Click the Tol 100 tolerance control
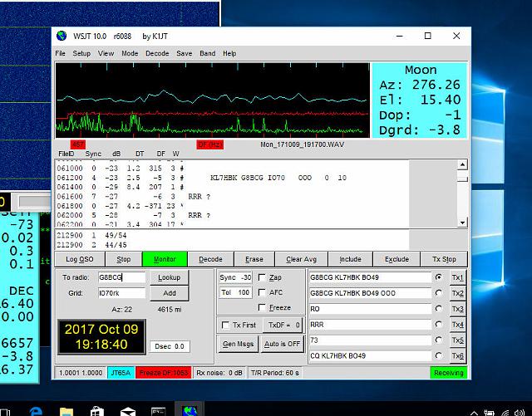This screenshot has height=416, width=532. pyautogui.click(x=235, y=292)
